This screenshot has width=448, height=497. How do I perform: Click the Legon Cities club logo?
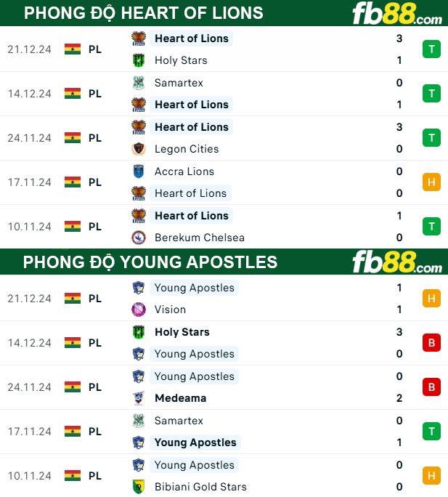tap(139, 149)
